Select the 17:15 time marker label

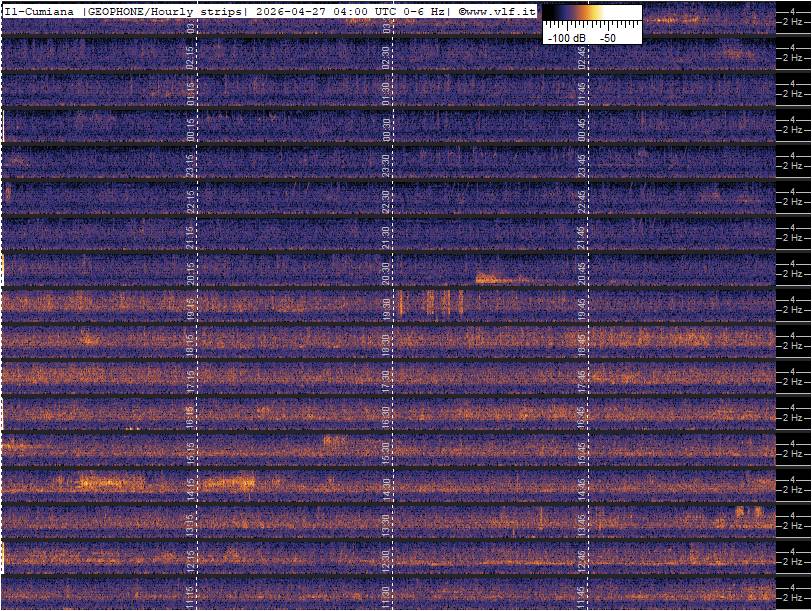pos(190,380)
